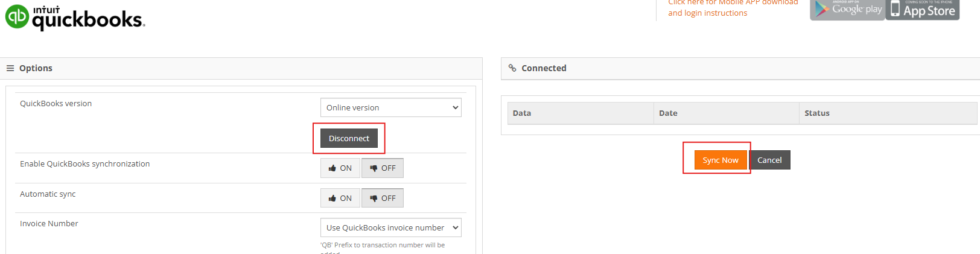980x254 pixels.
Task: Click the Connected panel title
Action: coord(544,68)
